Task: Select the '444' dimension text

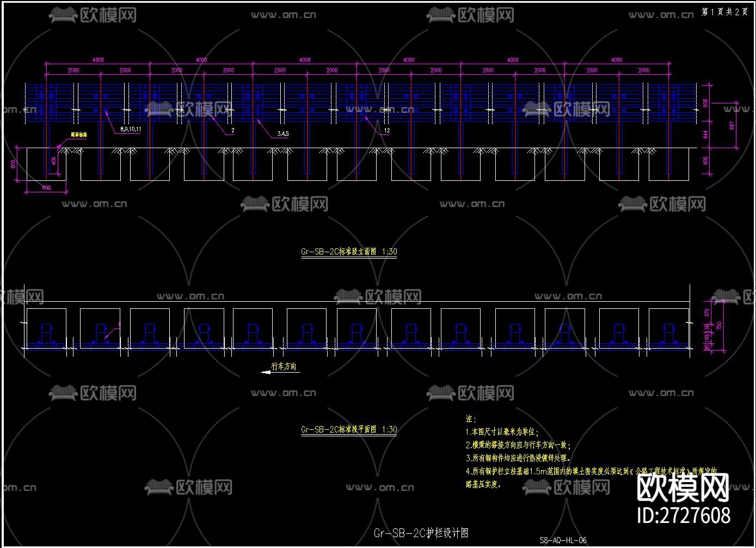Action: pos(705,135)
